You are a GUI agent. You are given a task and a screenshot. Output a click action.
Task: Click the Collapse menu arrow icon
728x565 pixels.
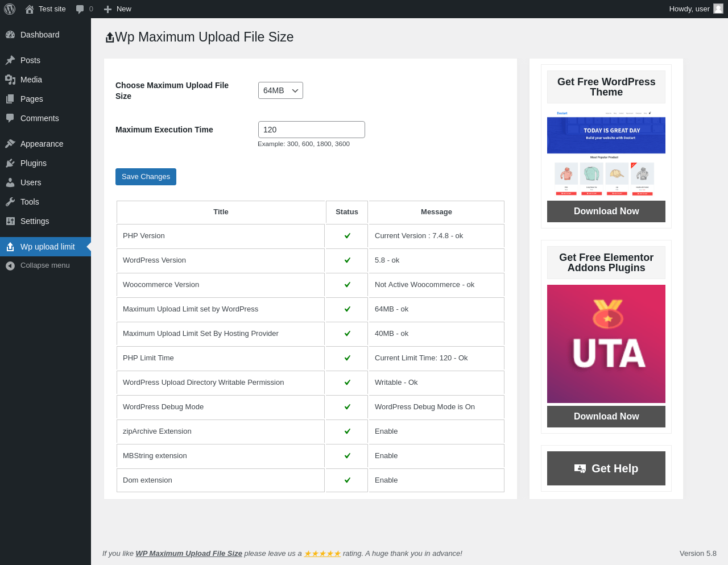click(x=10, y=265)
